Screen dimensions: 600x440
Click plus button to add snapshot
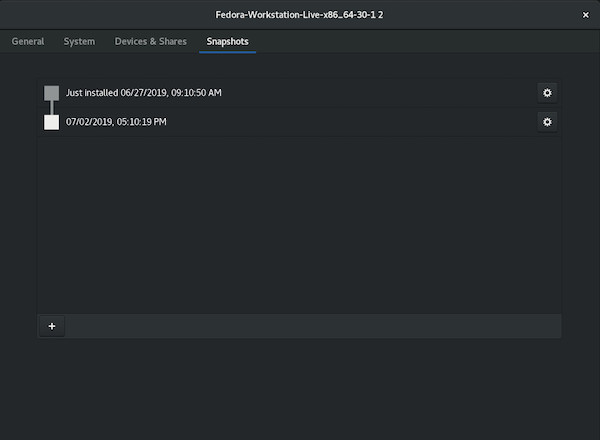coord(52,326)
